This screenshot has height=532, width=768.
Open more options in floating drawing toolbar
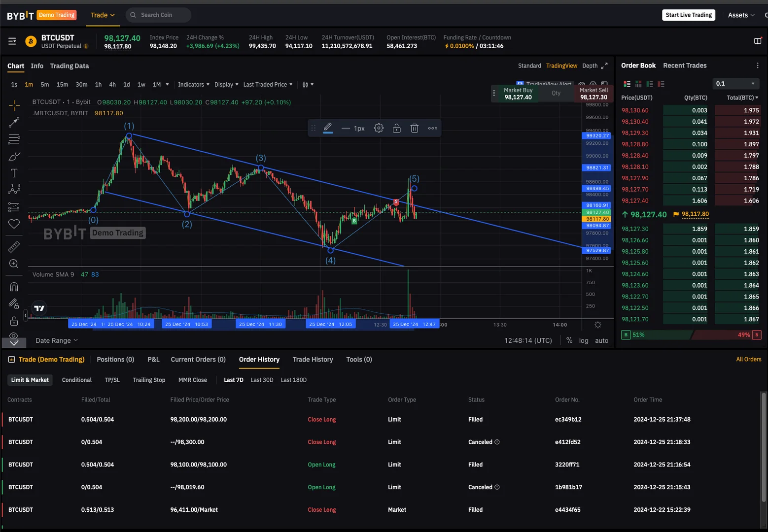pos(433,128)
